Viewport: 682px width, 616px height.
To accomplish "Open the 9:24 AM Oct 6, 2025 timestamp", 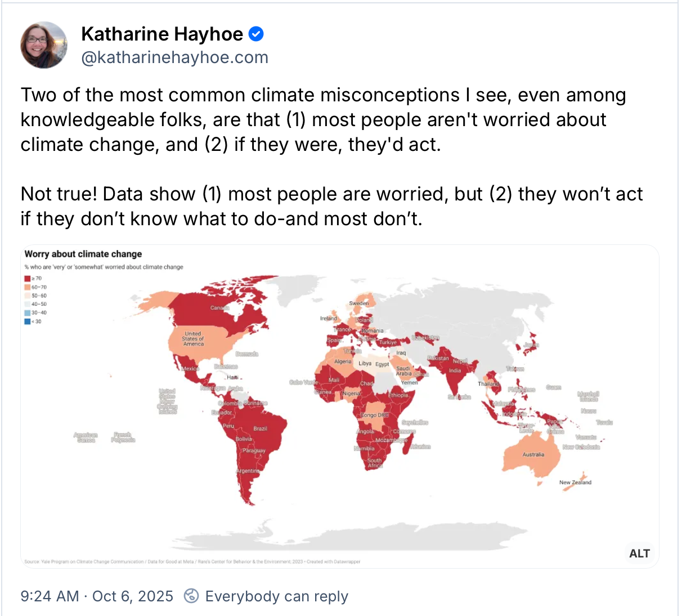I will [x=97, y=596].
